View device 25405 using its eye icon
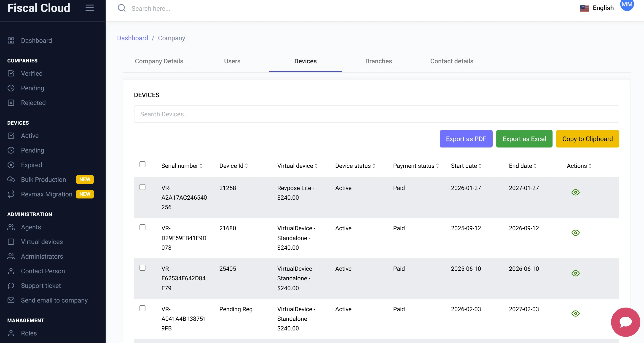The height and width of the screenshot is (343, 644). [575, 273]
